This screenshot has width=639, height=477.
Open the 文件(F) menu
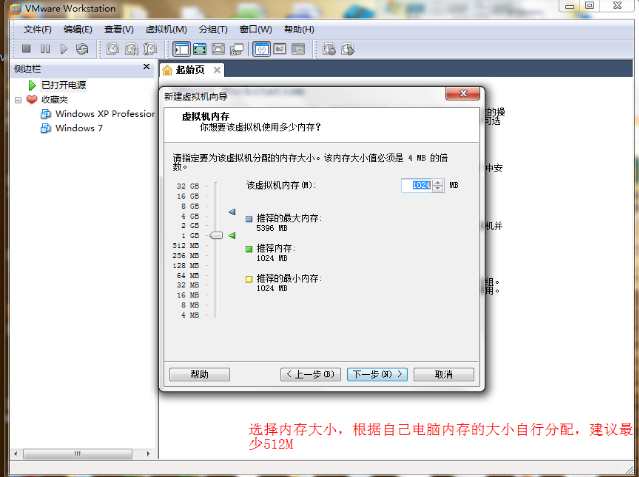click(37, 29)
